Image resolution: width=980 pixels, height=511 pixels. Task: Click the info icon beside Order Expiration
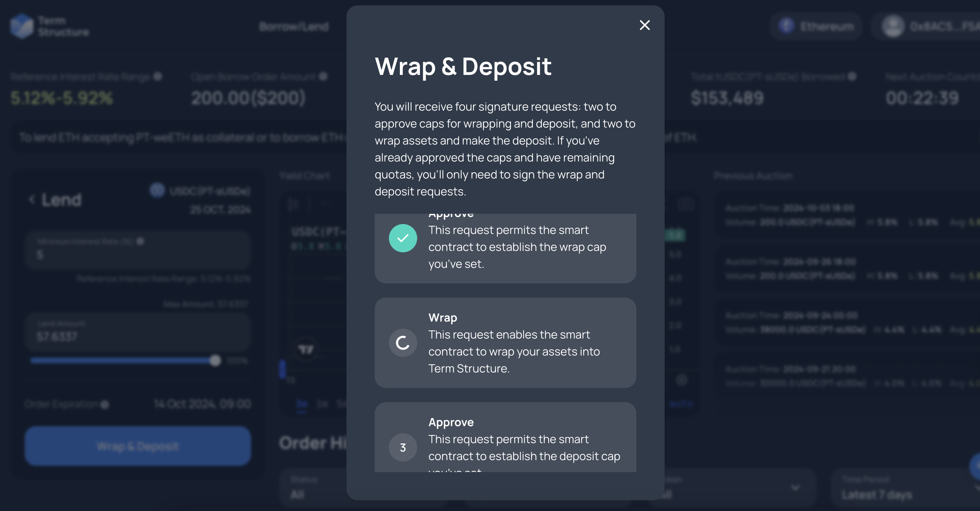(105, 404)
